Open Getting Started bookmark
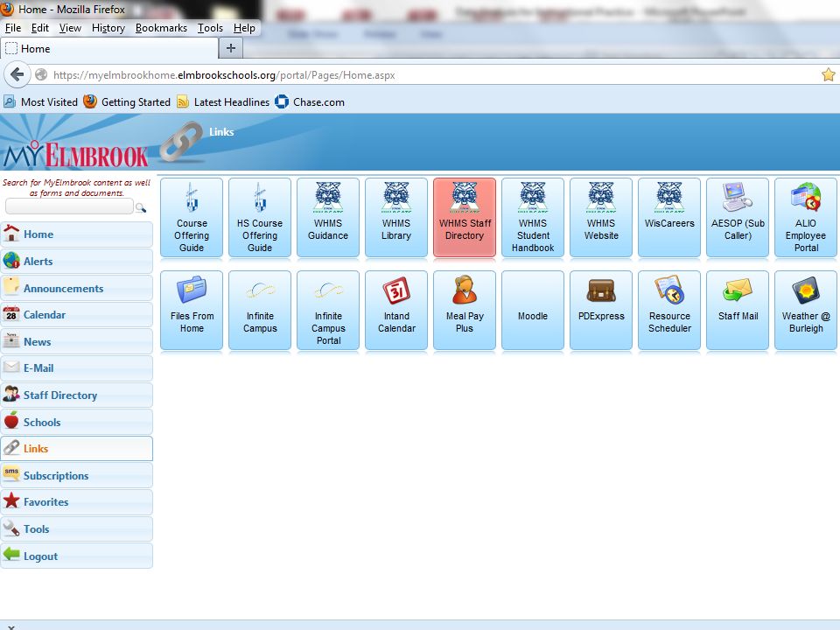The height and width of the screenshot is (630, 840). (127, 101)
